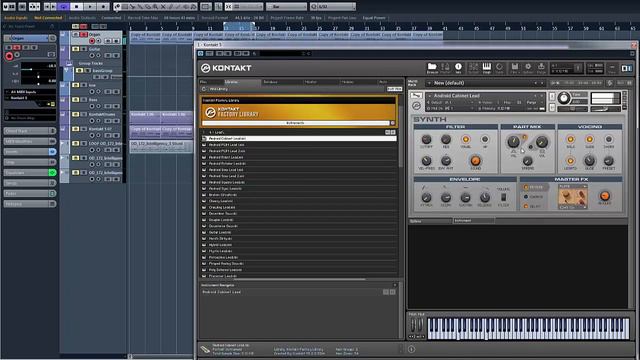Image resolution: width=640 pixels, height=360 pixels.
Task: Open Kontakt Options gear icon
Action: (x=528, y=67)
